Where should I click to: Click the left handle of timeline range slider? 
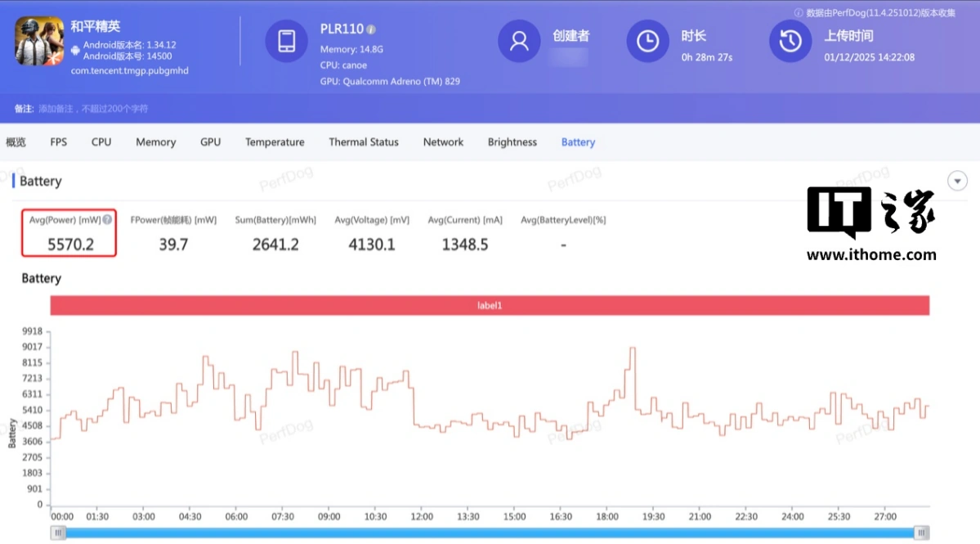(x=58, y=533)
